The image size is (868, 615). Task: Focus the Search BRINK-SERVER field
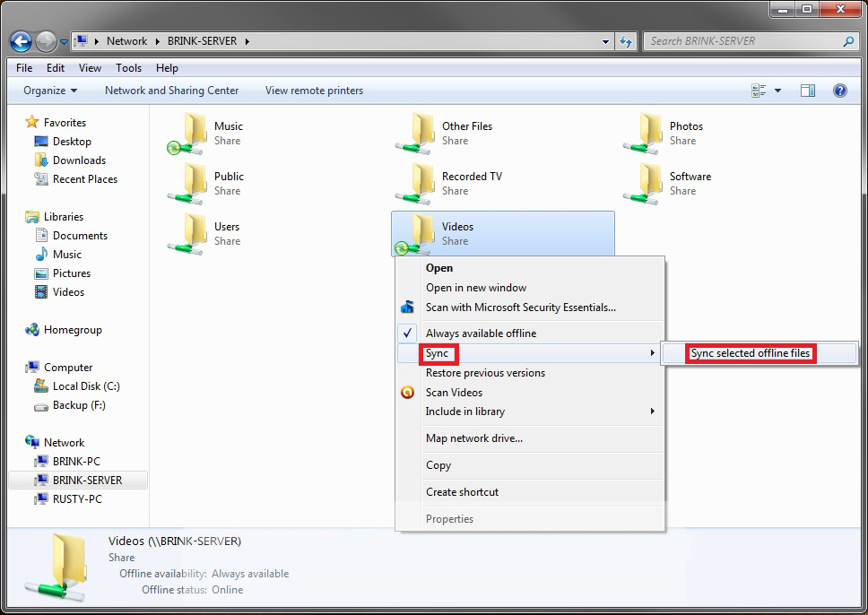pyautogui.click(x=751, y=41)
